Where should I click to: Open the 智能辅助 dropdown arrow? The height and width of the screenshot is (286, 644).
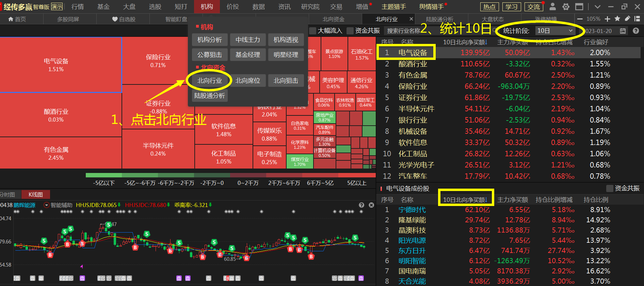point(47,205)
